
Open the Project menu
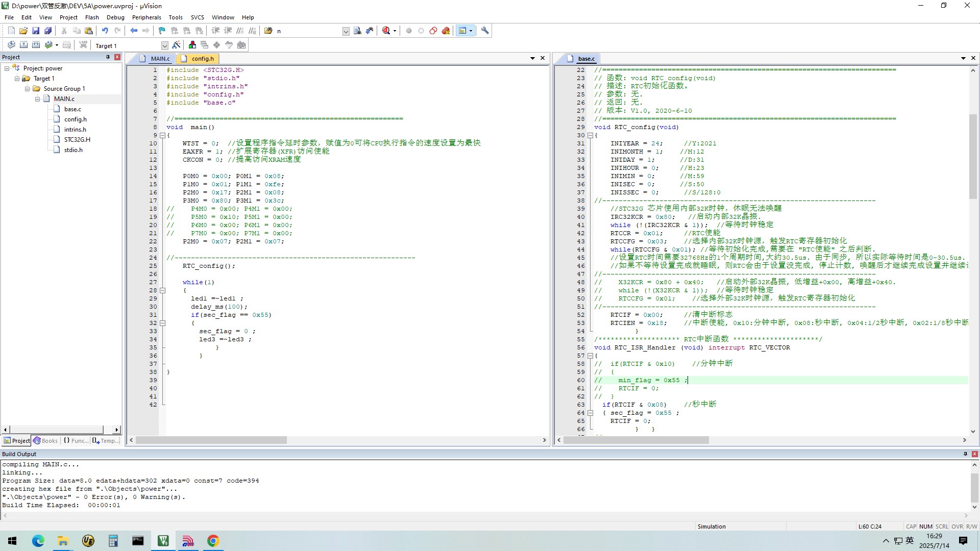pyautogui.click(x=68, y=17)
